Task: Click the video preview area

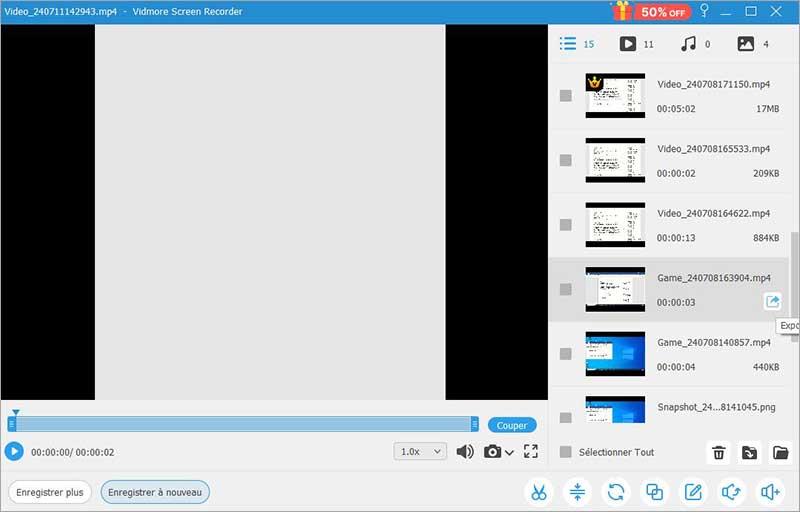Action: coord(274,212)
